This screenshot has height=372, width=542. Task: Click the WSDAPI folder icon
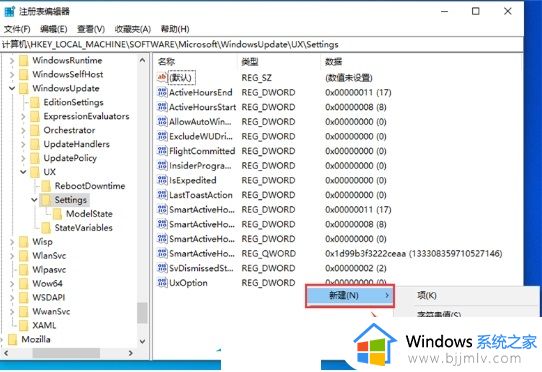click(x=24, y=297)
